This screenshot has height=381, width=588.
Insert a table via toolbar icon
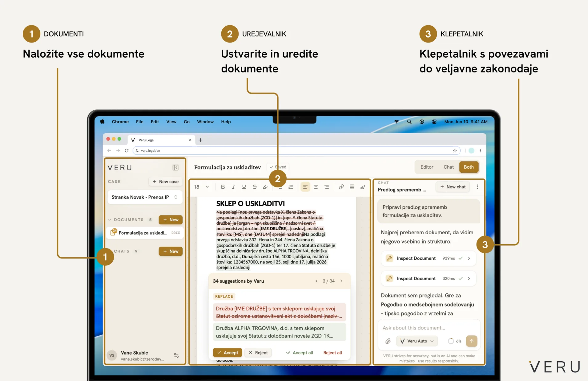coord(352,187)
